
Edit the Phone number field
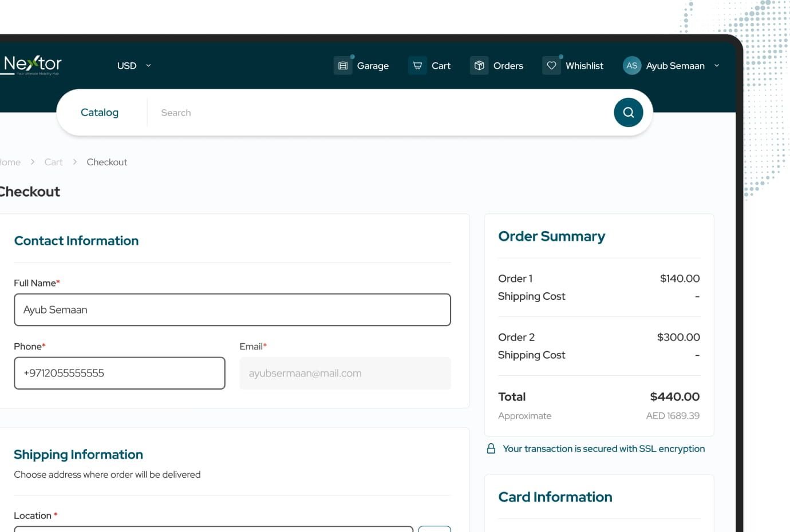click(120, 374)
